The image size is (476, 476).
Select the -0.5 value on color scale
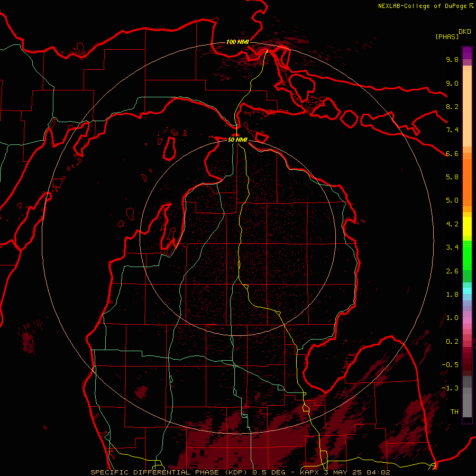coord(450,365)
